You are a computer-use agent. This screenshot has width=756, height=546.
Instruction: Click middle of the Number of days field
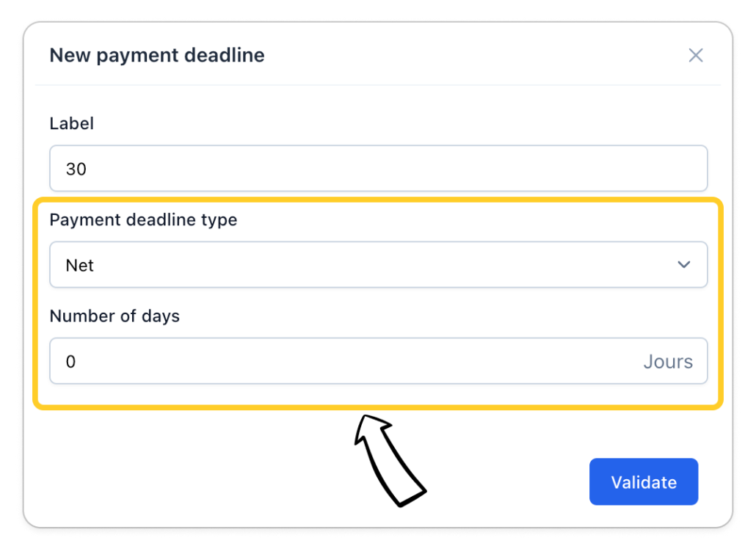[x=378, y=361]
